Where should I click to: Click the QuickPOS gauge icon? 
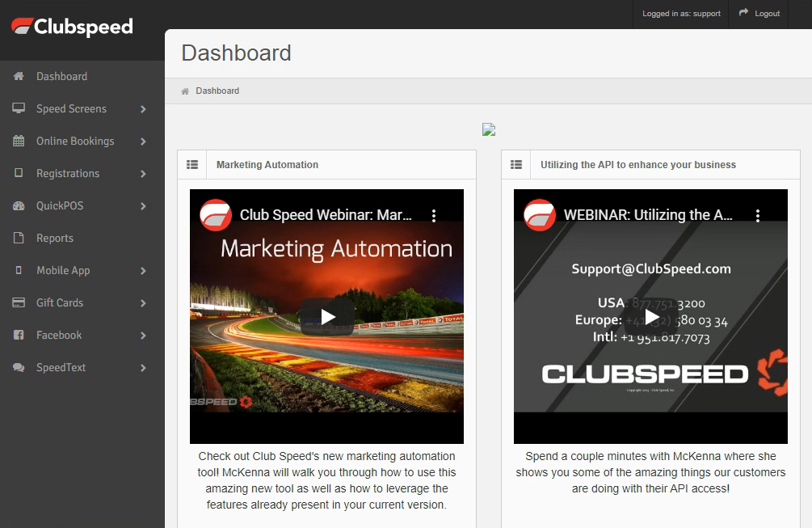(x=19, y=205)
